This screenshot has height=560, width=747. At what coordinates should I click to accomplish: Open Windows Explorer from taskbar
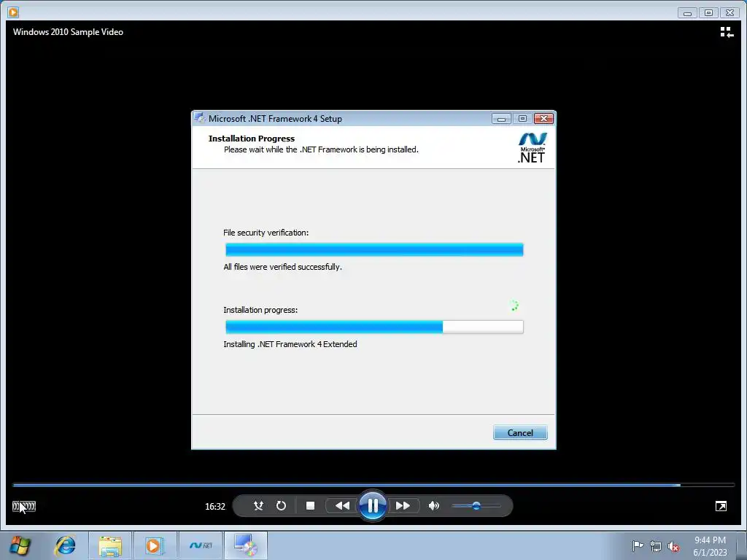(110, 545)
